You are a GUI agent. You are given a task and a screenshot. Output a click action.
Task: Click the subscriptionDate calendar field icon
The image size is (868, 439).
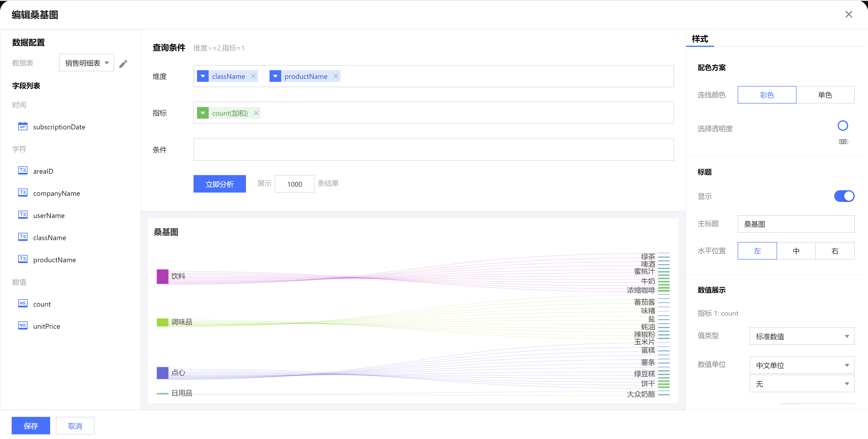point(23,126)
